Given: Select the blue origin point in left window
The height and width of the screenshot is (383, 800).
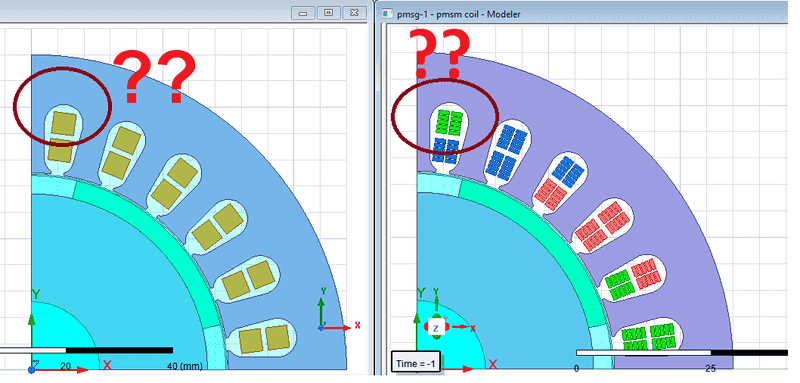Looking at the screenshot, I should [x=32, y=368].
